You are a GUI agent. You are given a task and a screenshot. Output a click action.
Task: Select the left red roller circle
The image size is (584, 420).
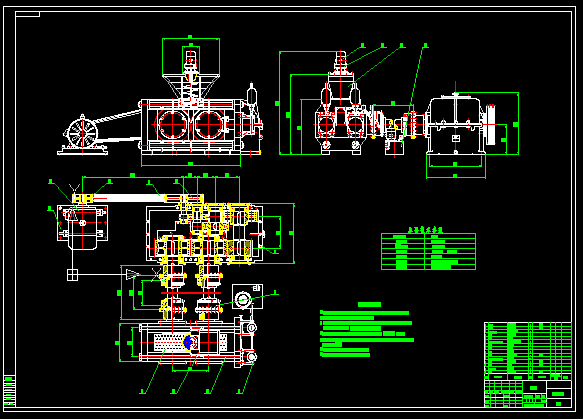172,125
